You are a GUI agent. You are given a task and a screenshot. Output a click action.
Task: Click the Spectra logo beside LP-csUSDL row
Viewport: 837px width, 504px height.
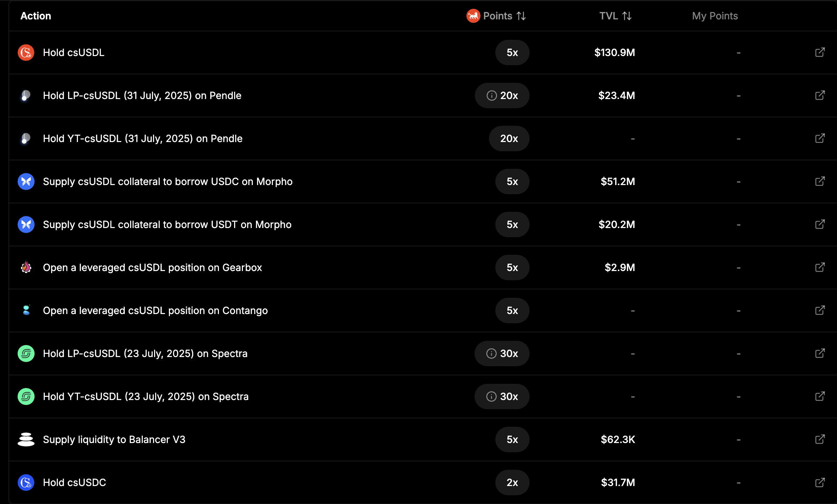(26, 354)
